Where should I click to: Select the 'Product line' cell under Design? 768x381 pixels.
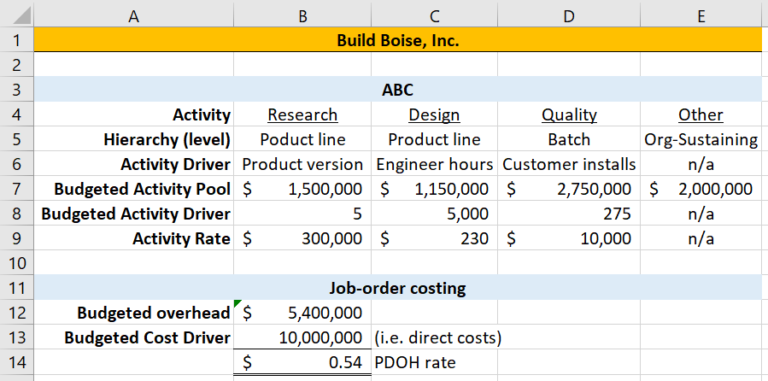click(x=434, y=139)
